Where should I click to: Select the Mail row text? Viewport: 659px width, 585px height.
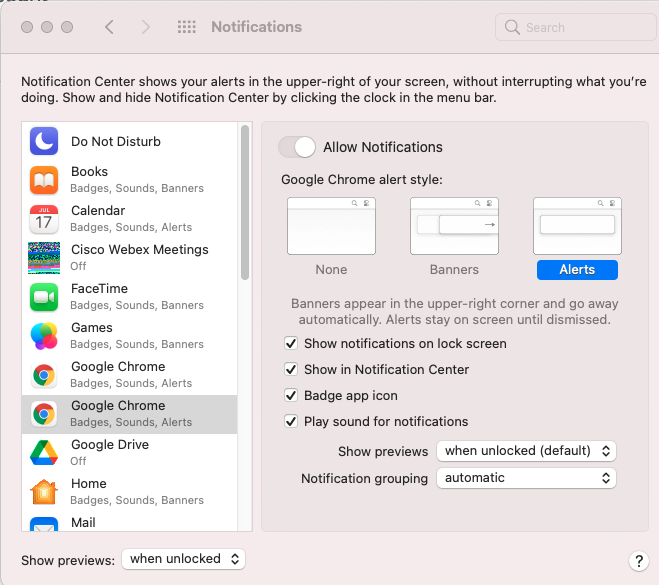pos(83,522)
